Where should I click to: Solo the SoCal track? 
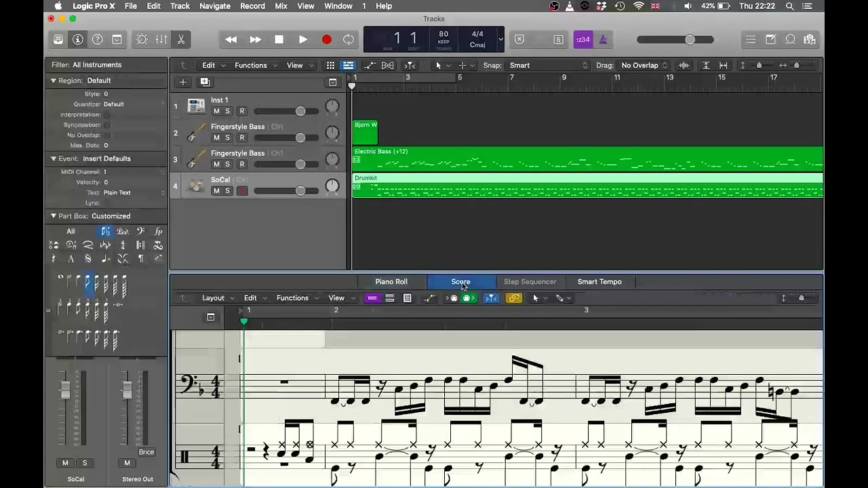[227, 191]
